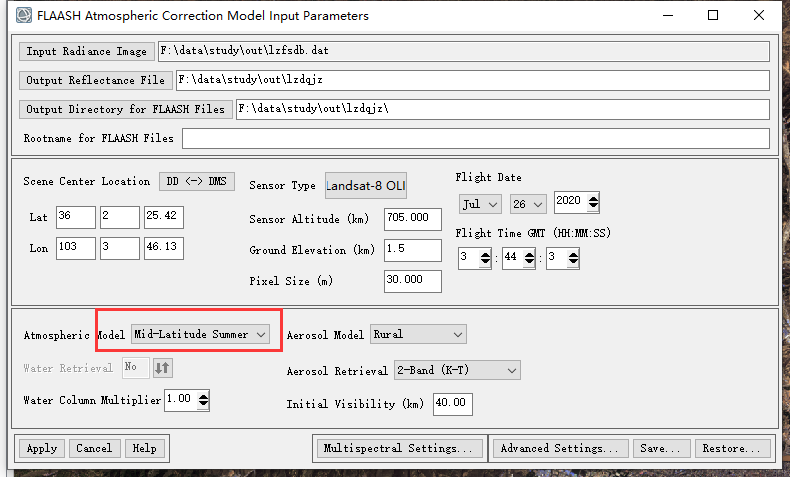Image resolution: width=790 pixels, height=477 pixels.
Task: Edit the Lon seconds field 46.13
Action: pos(164,248)
